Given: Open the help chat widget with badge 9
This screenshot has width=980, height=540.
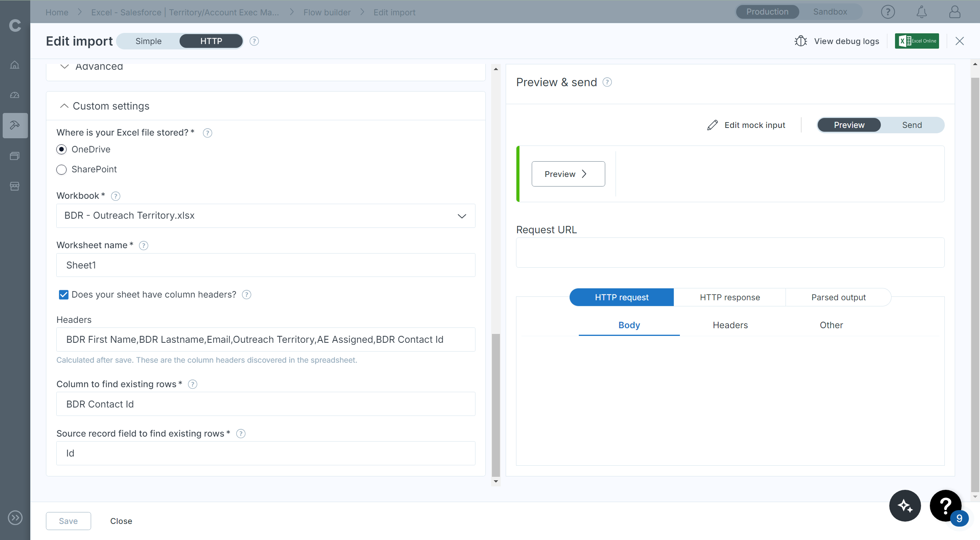Looking at the screenshot, I should pyautogui.click(x=946, y=506).
